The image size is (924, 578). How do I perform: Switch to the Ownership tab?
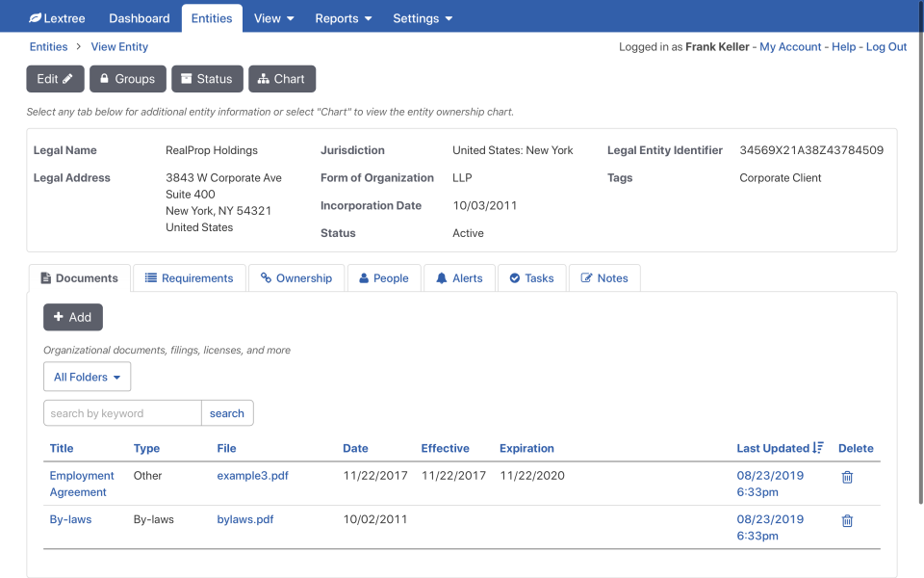(296, 277)
